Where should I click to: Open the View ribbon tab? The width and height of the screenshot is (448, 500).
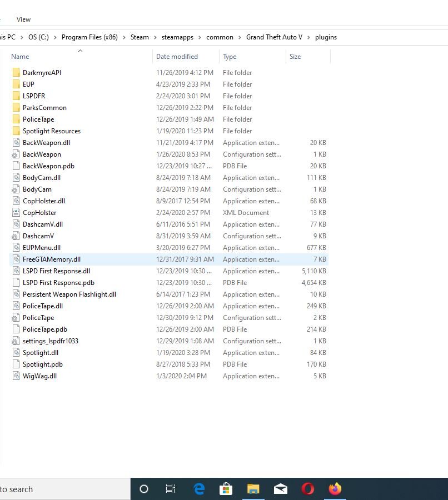23,19
